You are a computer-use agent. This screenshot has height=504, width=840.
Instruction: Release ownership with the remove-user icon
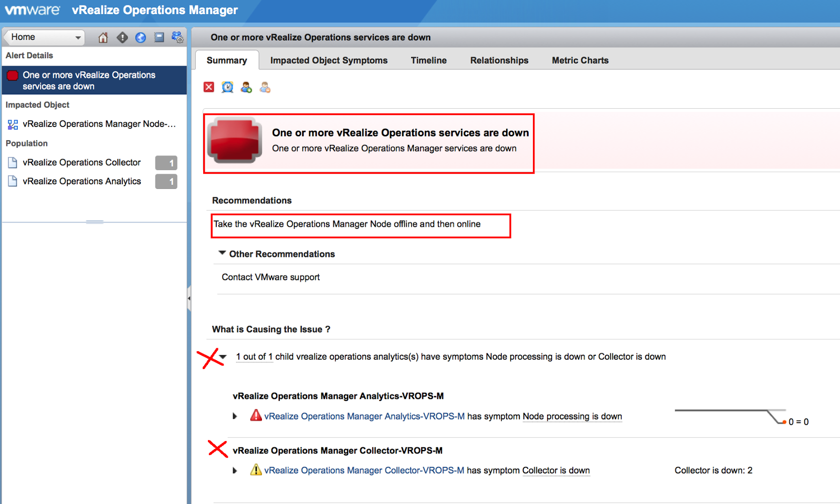coord(265,87)
